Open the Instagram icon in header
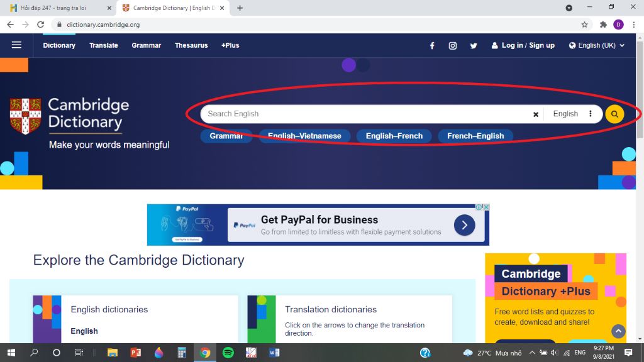 coord(452,45)
